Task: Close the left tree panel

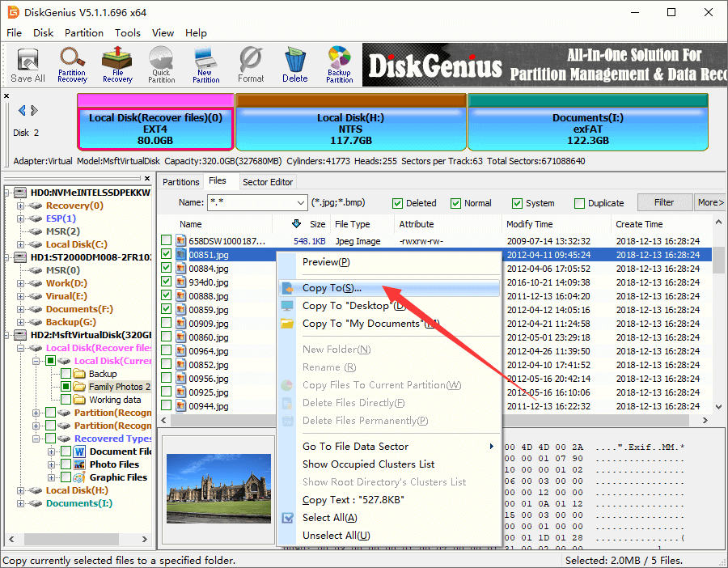Action: click(x=147, y=178)
